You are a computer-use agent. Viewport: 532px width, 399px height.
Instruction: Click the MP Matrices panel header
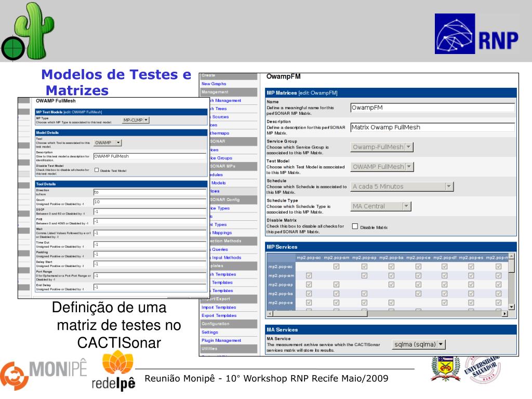pyautogui.click(x=391, y=92)
